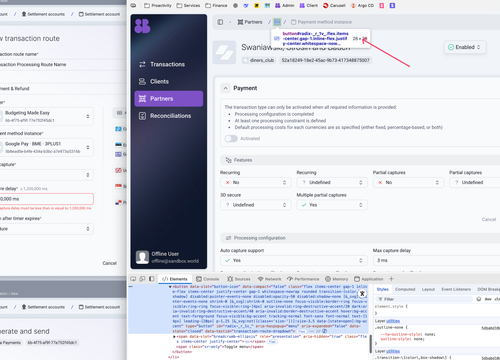Switch to the Application DevTools tab
Viewport: 500px width, 360px height.
pos(369,279)
